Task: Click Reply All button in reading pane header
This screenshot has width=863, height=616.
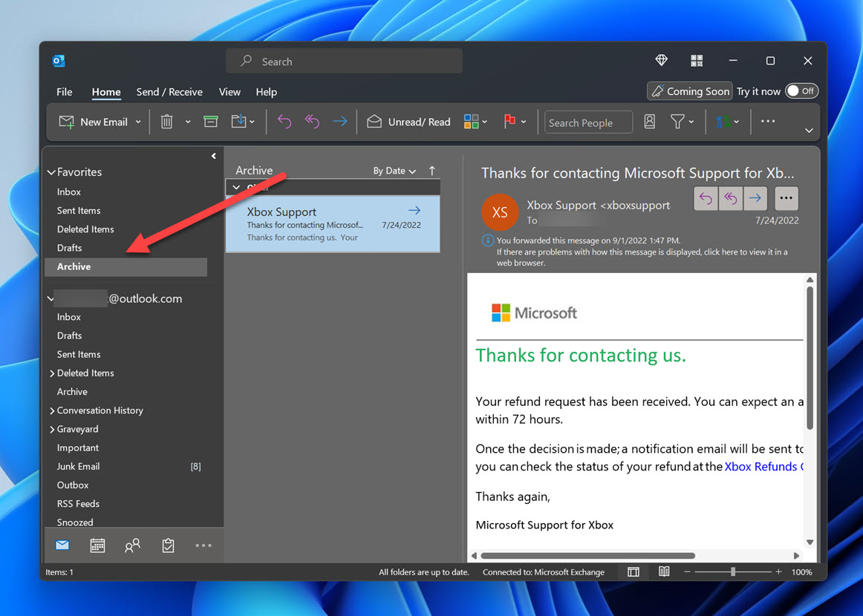Action: (730, 199)
